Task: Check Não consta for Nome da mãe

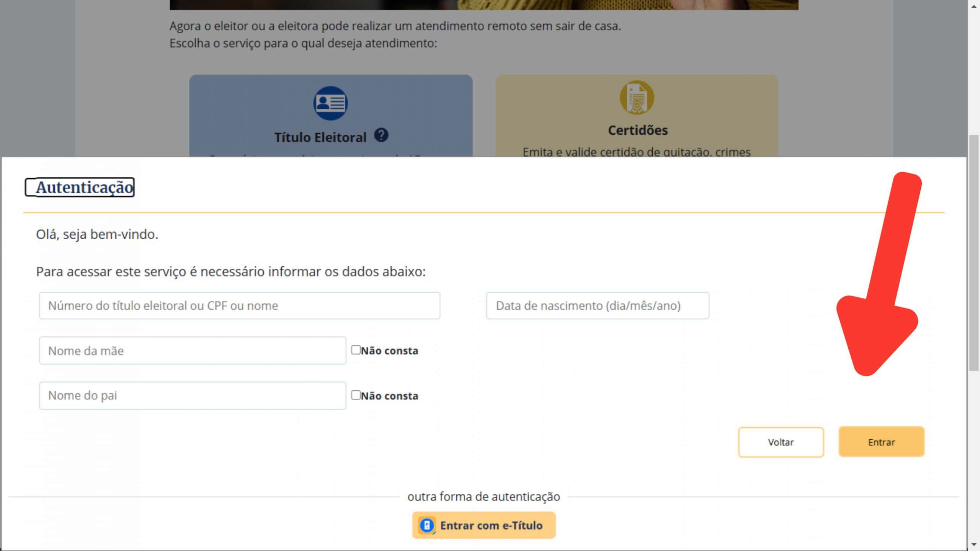Action: click(x=356, y=350)
